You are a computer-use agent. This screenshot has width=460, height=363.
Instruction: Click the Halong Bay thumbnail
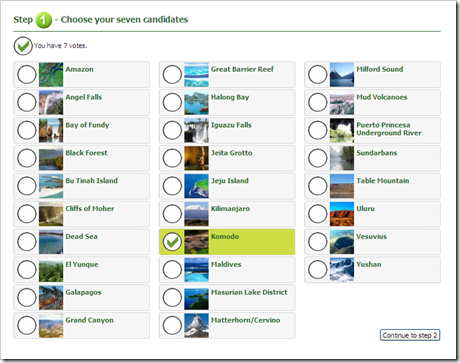(196, 102)
